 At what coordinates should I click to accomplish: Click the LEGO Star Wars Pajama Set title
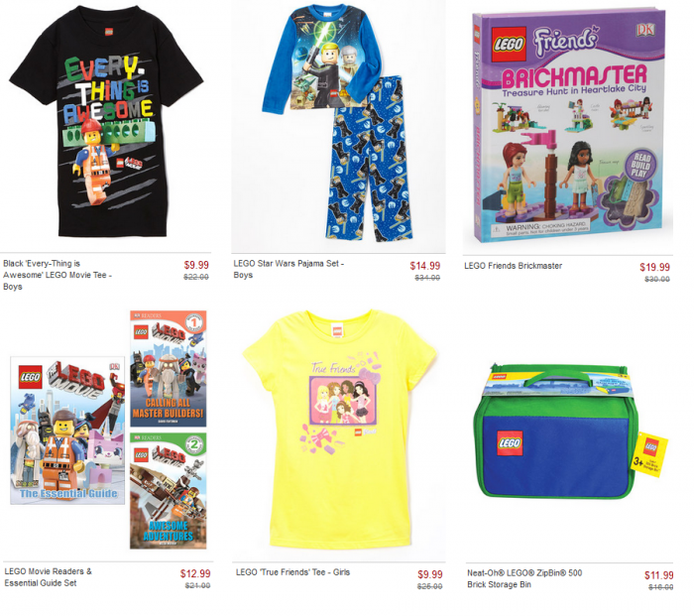(289, 269)
